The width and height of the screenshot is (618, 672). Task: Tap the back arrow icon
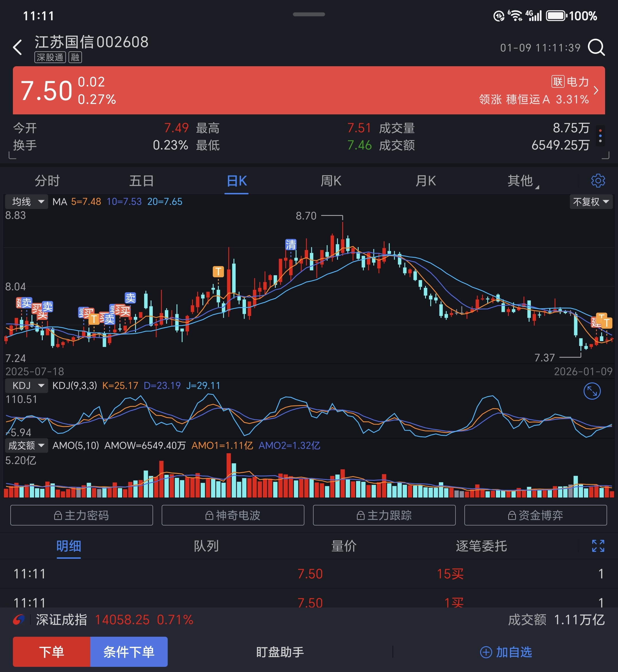(17, 47)
